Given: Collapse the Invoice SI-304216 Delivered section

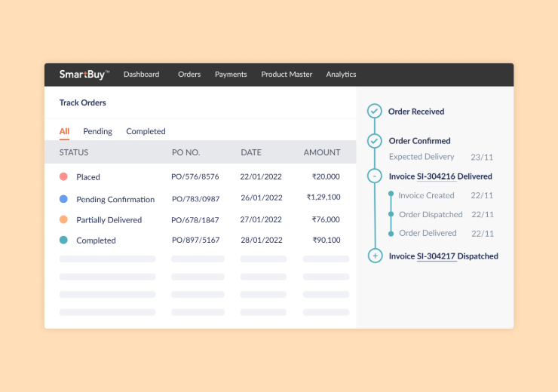Looking at the screenshot, I should click(x=374, y=176).
